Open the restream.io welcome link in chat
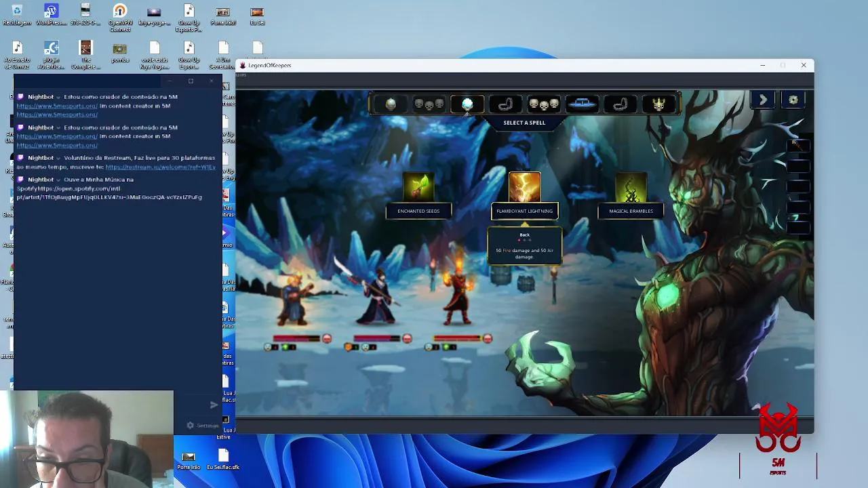 (x=161, y=167)
